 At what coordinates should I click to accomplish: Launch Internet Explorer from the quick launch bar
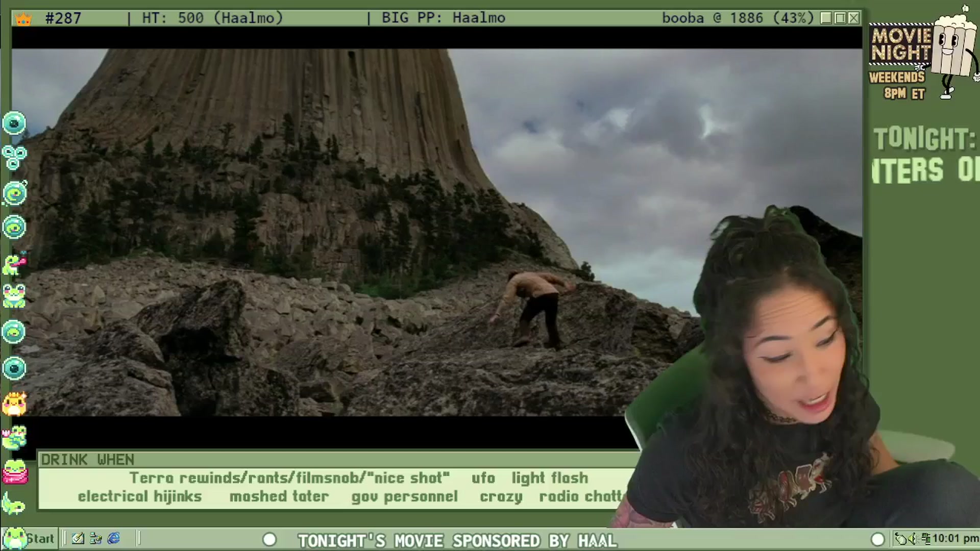pos(114,538)
